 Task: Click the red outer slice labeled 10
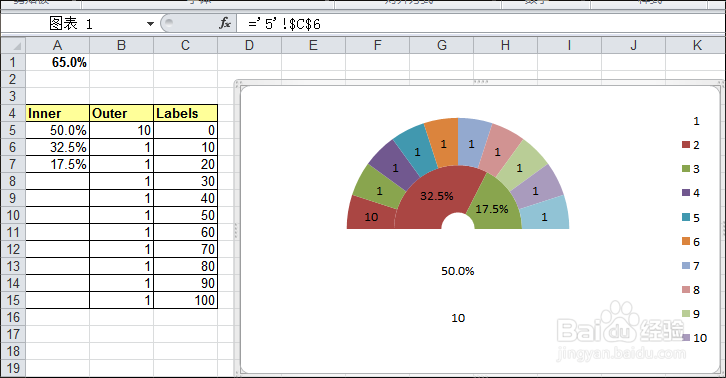tap(370, 215)
